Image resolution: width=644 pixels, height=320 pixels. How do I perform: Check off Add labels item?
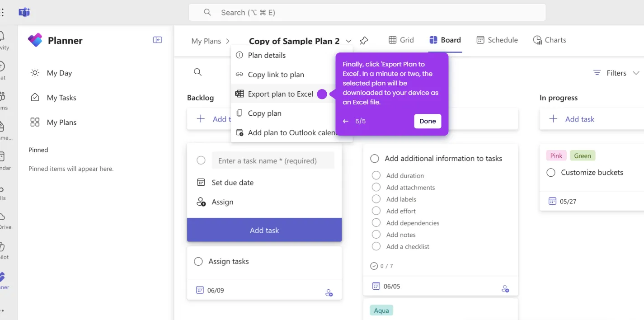pos(376,199)
